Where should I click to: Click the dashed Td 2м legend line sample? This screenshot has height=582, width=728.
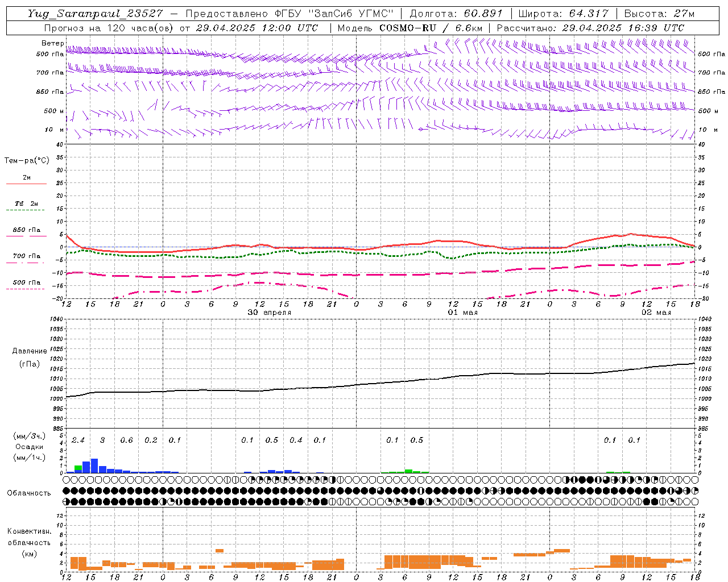point(25,210)
